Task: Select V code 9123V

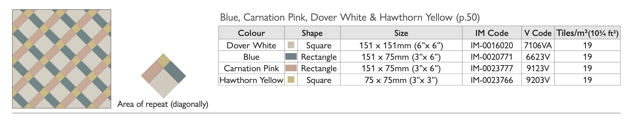Action: tap(538, 68)
